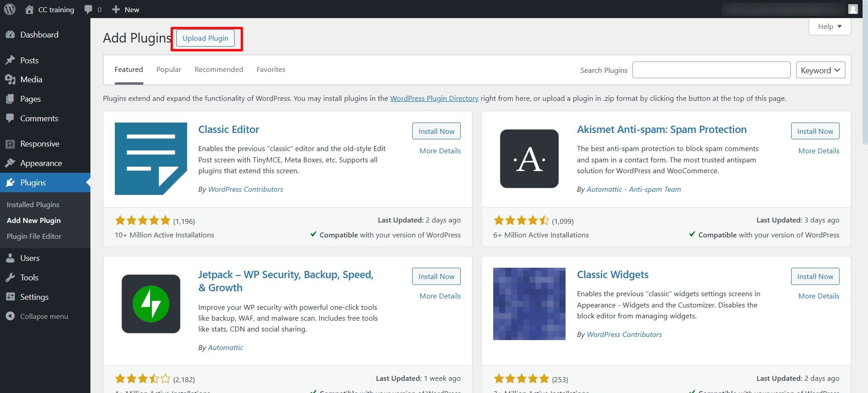Click the Plugins plug icon
The height and width of the screenshot is (393, 868).
(x=10, y=183)
